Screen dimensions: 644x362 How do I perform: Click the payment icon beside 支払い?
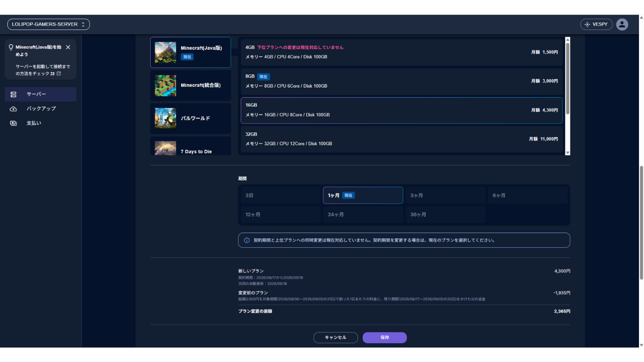[14, 123]
